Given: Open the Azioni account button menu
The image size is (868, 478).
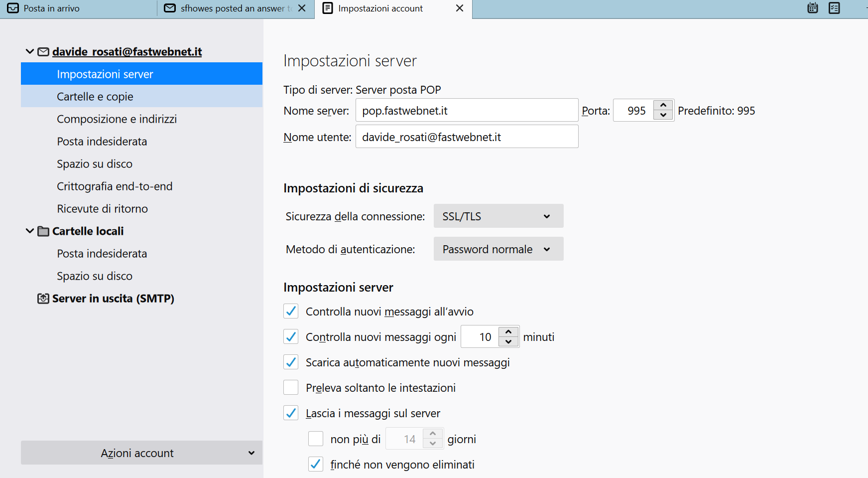Looking at the screenshot, I should point(141,453).
